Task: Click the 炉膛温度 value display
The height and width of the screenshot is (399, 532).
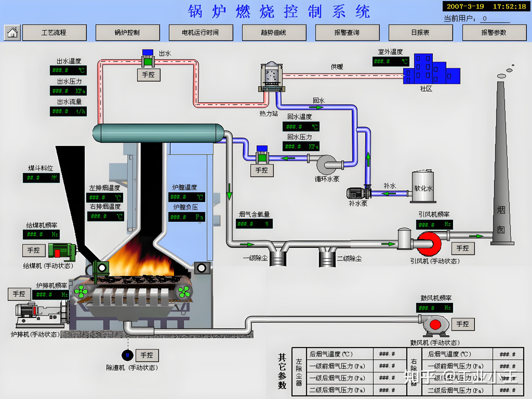Action: [187, 197]
